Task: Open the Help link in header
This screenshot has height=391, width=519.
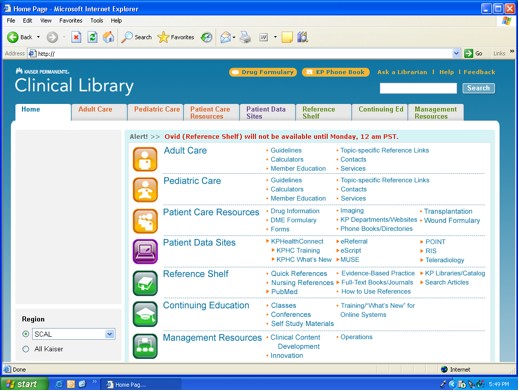Action: pos(446,72)
